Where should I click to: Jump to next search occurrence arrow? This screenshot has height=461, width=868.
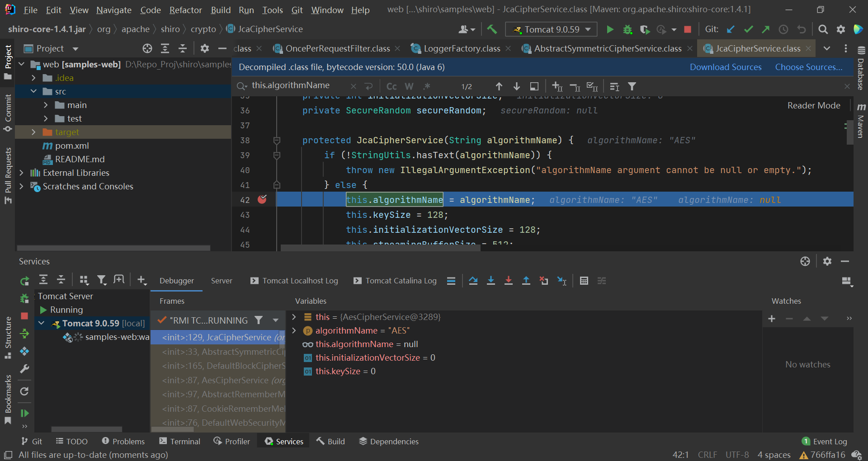click(517, 86)
